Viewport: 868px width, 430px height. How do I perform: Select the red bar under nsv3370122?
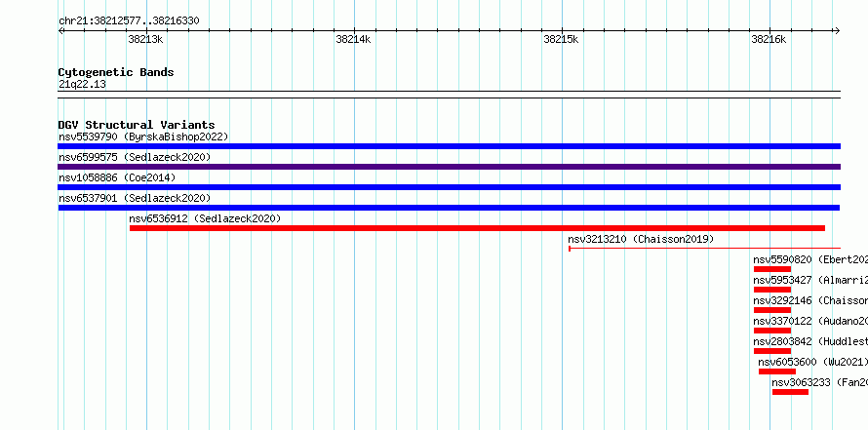click(x=772, y=331)
